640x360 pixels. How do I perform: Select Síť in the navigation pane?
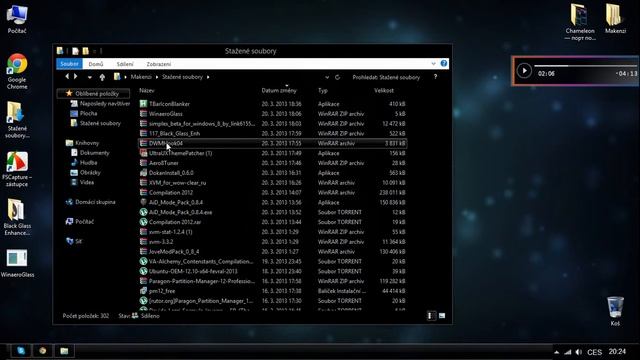[74, 241]
